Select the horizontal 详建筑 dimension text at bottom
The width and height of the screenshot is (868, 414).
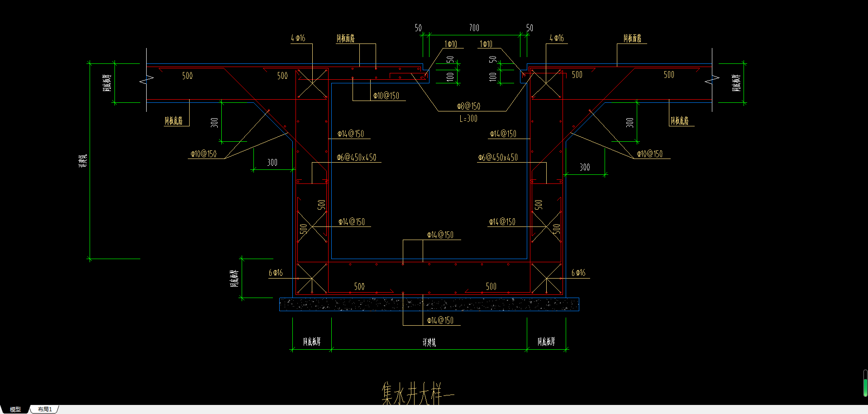429,342
